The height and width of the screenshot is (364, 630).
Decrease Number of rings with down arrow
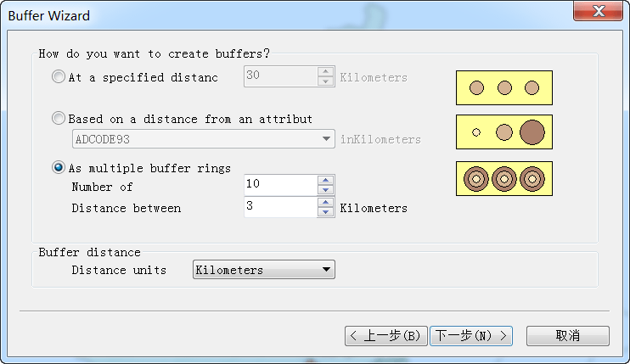(325, 190)
